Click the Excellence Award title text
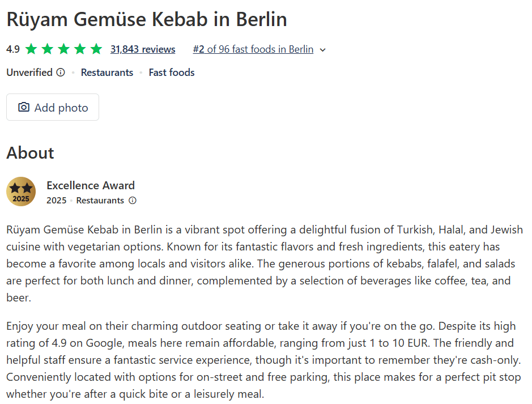 tap(91, 185)
